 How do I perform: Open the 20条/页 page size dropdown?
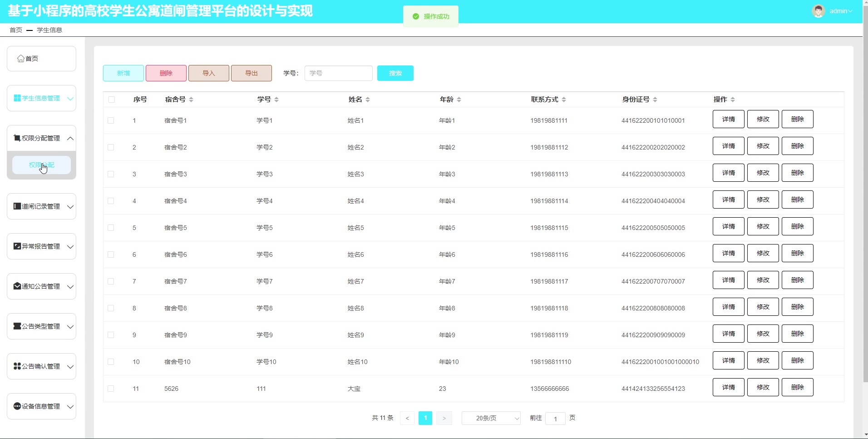click(x=491, y=418)
